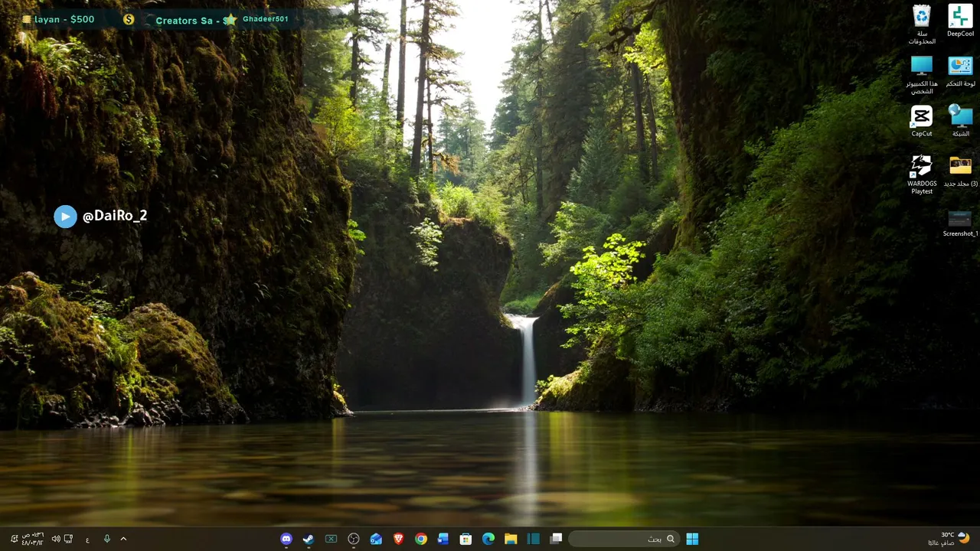Open Microsoft Word from the taskbar
Screen dimensions: 980x551
443,539
